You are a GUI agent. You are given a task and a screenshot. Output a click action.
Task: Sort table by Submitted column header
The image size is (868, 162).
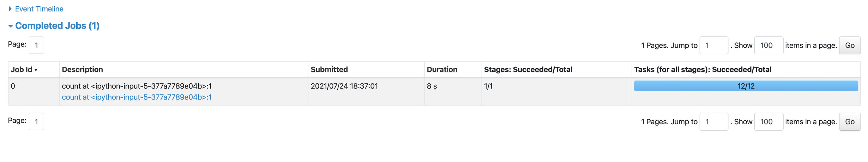tap(329, 70)
